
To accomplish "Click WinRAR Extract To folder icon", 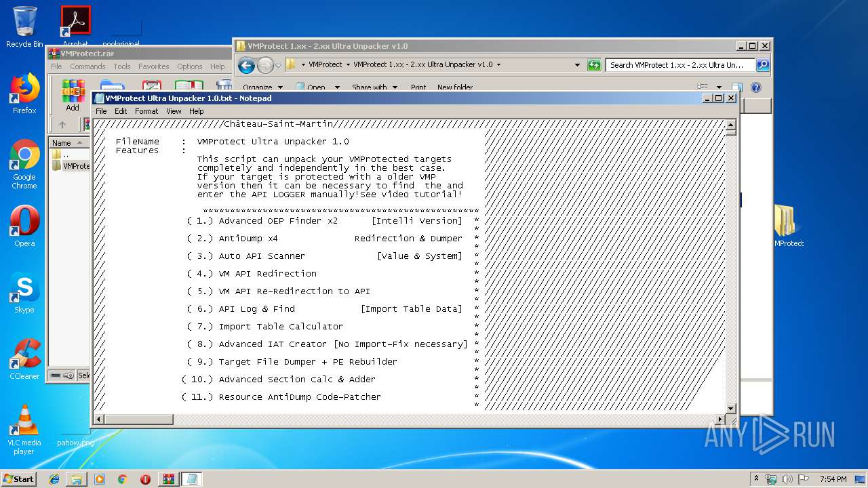I will pyautogui.click(x=112, y=85).
